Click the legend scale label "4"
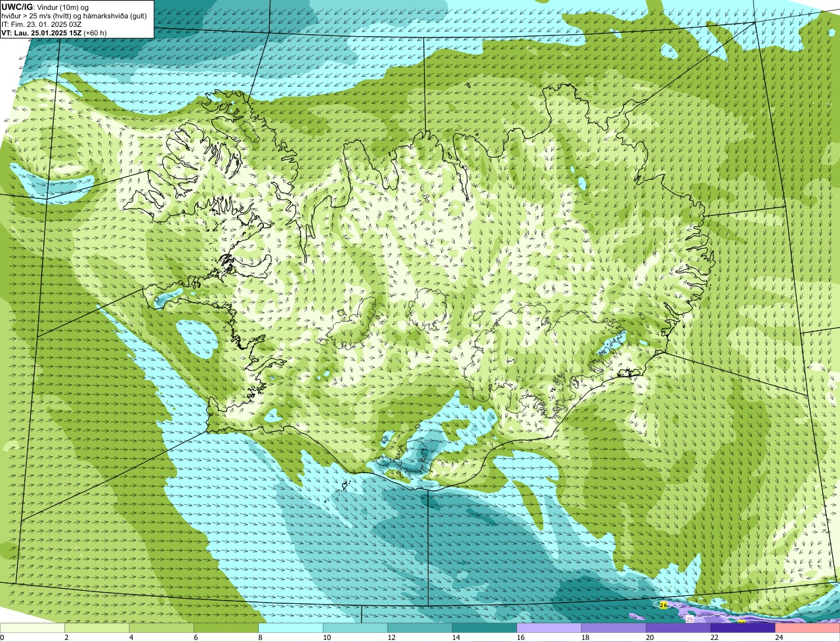Screen dimensions: 840x642 (x=131, y=637)
